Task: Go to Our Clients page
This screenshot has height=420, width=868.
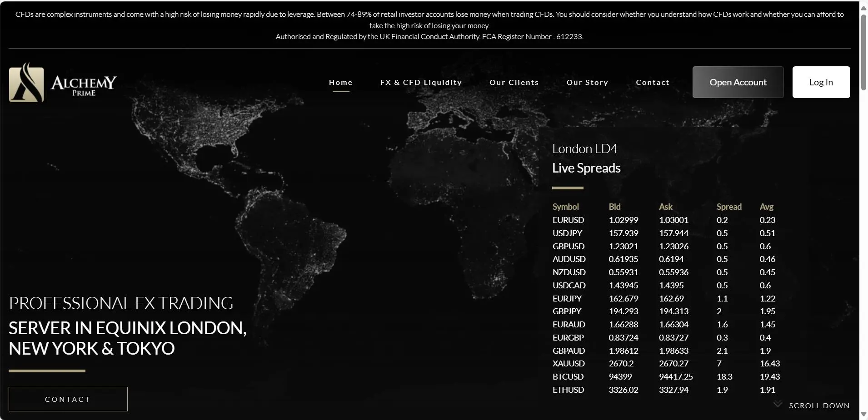Action: [514, 83]
